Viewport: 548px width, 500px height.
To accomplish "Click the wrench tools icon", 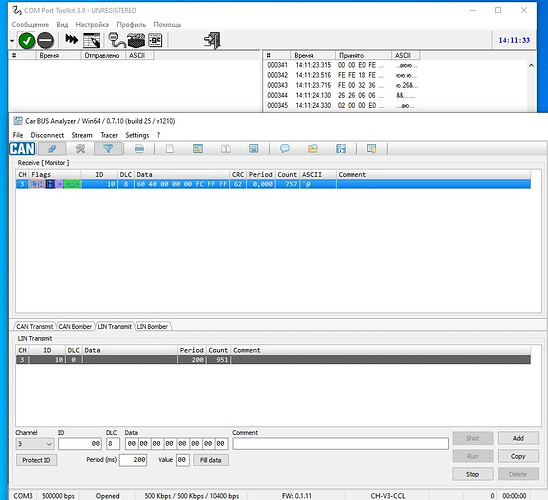I will pos(80,149).
